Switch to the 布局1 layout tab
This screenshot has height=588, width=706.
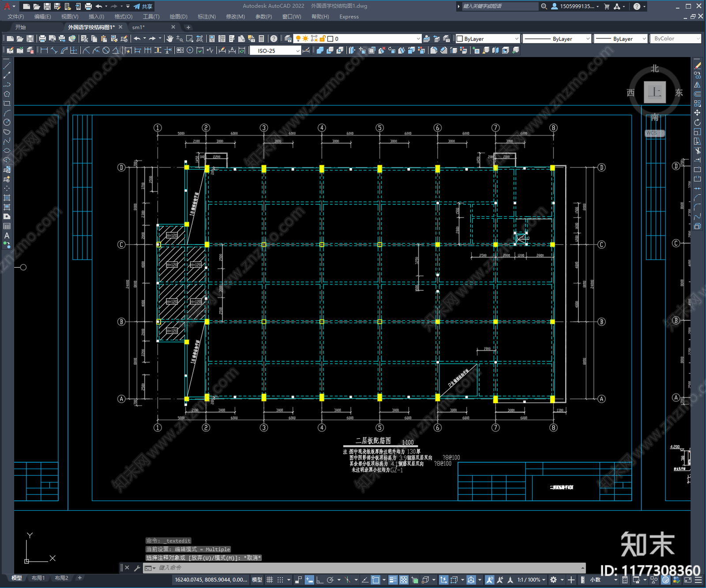click(x=38, y=578)
